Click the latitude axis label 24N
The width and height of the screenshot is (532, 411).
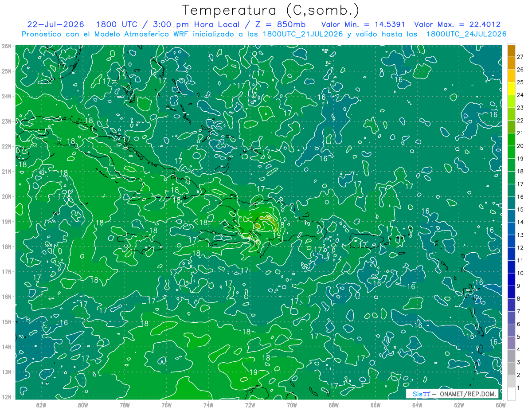click(6, 96)
